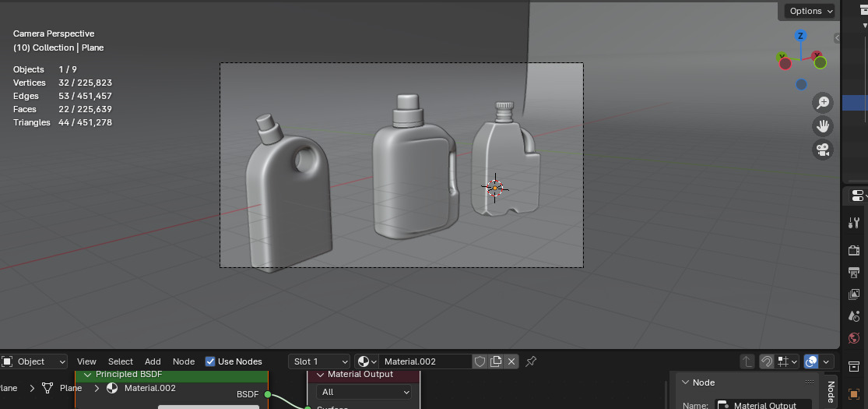Image resolution: width=868 pixels, height=409 pixels.
Task: Open the Tool properties tab (wrench icon)
Action: [854, 223]
